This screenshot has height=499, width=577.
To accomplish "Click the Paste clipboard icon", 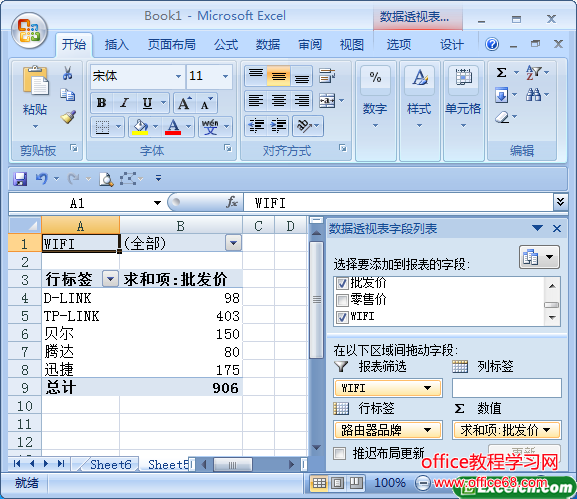I will pos(35,80).
